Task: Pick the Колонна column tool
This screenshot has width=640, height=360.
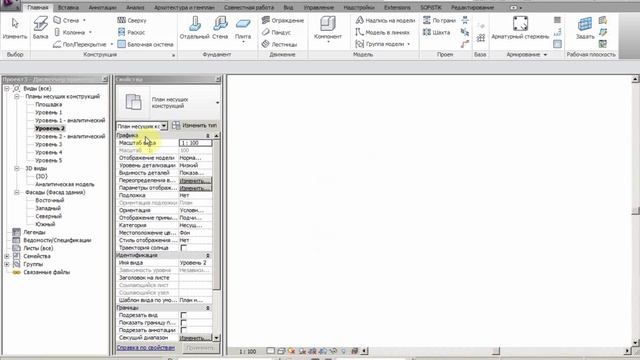Action: 69,32
